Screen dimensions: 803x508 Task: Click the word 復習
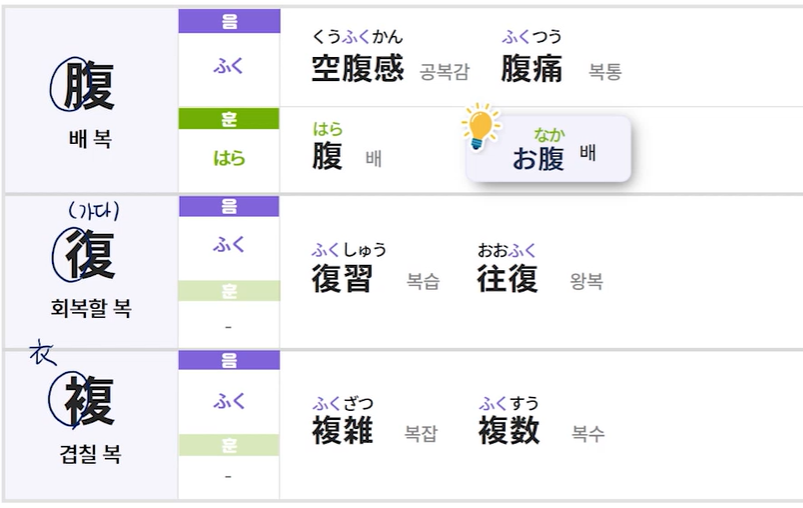tap(342, 279)
